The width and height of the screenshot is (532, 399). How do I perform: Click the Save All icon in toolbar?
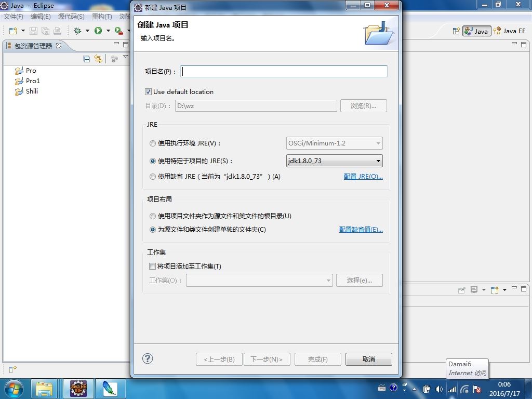point(45,31)
